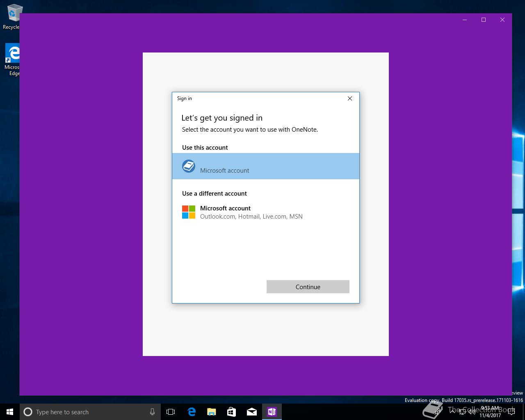Choose Microsoft account Outlook.com, Hotmail option
This screenshot has height=420, width=525.
coord(265,212)
